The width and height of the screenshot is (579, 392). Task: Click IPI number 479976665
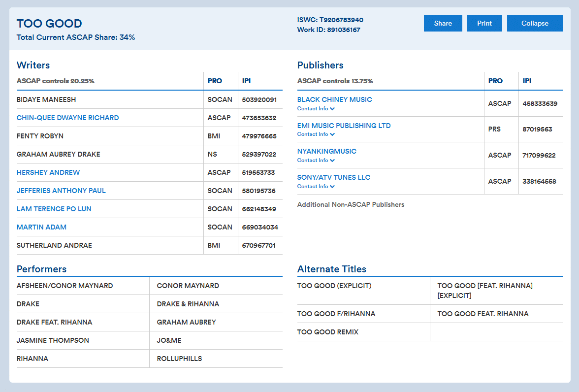tap(259, 136)
